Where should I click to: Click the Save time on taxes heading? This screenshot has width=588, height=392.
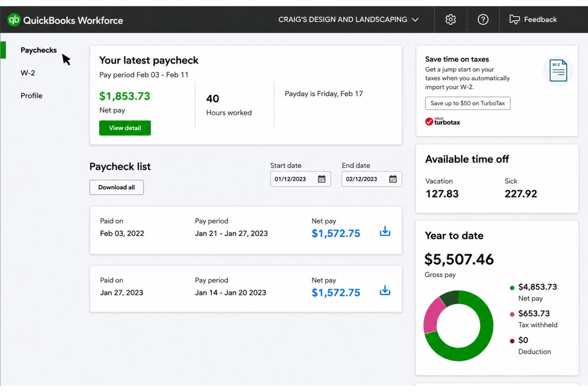[457, 59]
